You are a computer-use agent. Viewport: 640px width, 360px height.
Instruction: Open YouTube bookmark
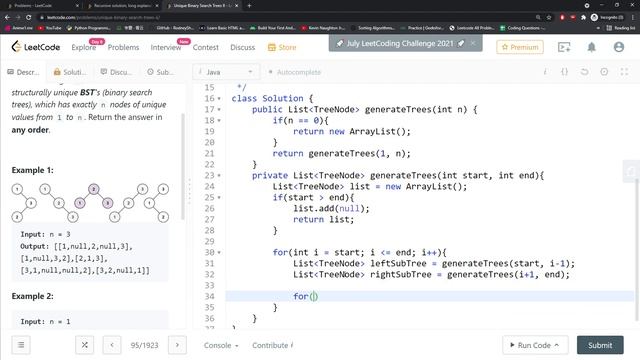click(x=49, y=28)
